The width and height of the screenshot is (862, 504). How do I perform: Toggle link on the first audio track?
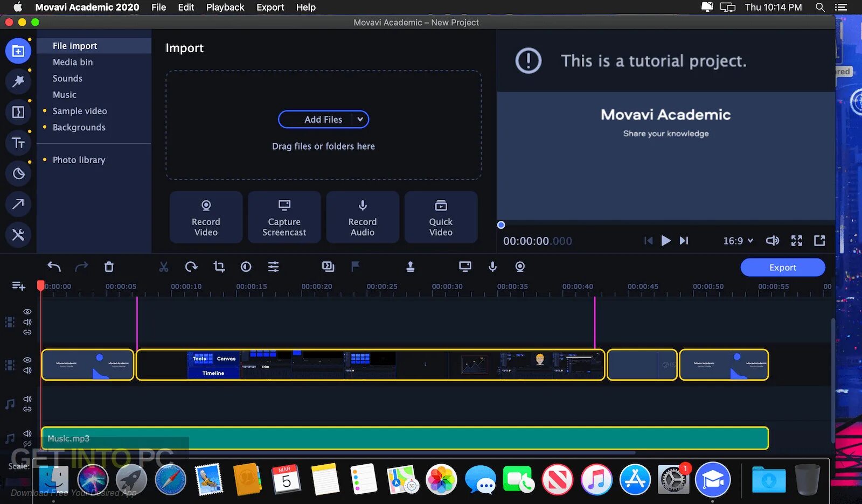click(x=27, y=409)
